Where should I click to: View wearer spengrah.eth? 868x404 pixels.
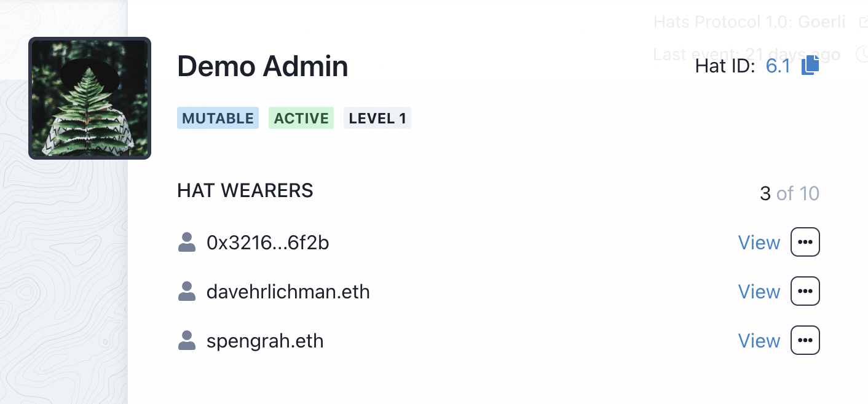759,341
